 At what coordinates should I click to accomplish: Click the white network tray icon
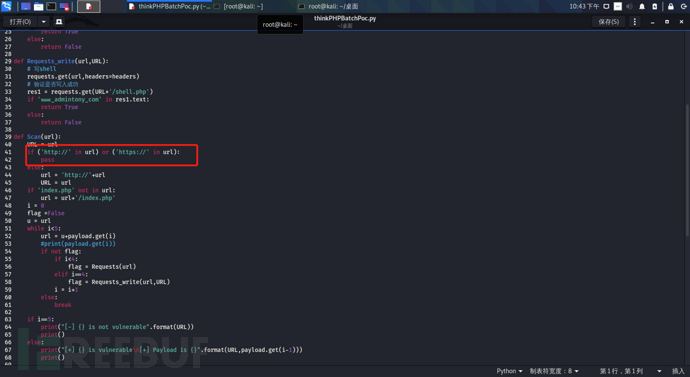coord(618,7)
